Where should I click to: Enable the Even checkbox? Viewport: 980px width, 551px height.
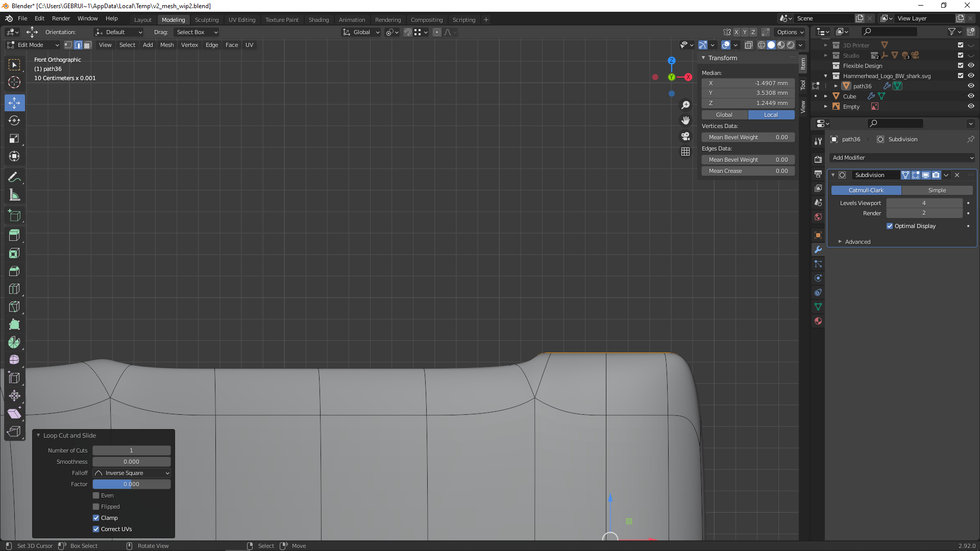(x=96, y=495)
